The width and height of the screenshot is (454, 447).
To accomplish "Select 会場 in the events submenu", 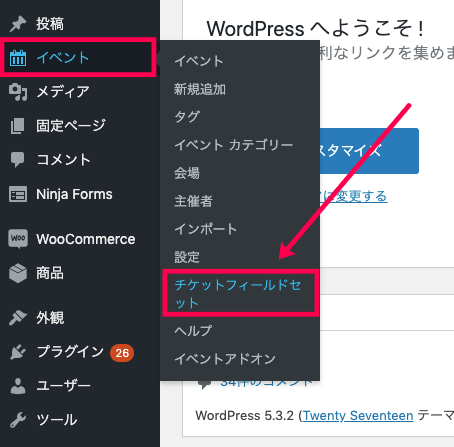I will [187, 173].
